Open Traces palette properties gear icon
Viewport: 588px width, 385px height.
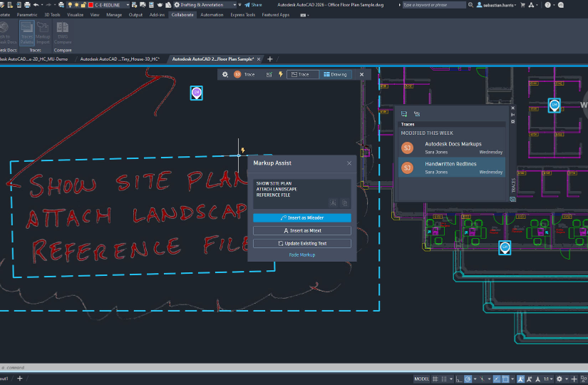click(x=512, y=122)
